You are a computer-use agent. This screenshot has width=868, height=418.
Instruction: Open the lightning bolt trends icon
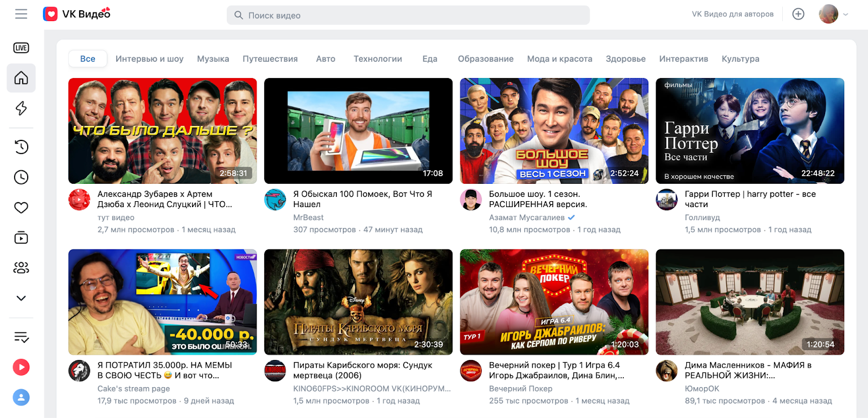pos(21,108)
